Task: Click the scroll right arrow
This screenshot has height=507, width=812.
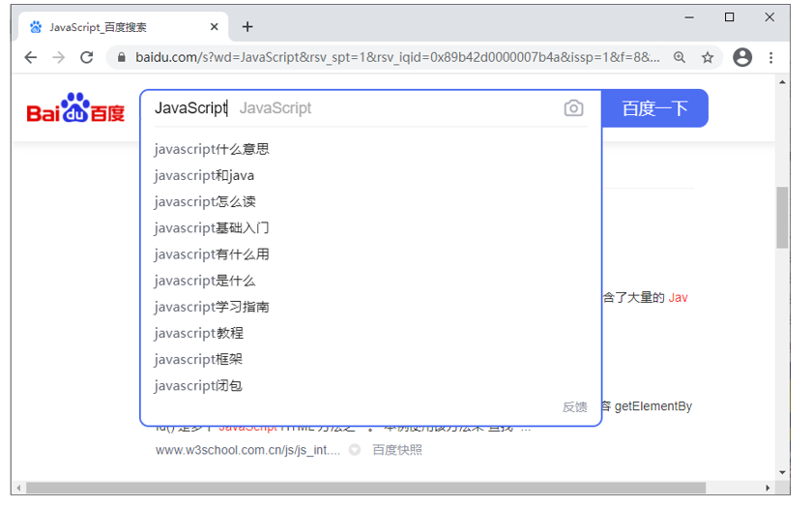Action: [x=768, y=489]
